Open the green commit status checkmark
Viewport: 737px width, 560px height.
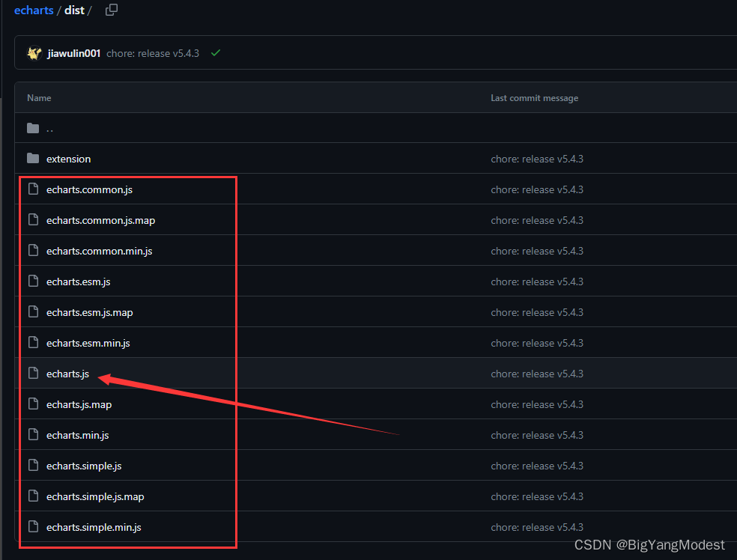coord(216,52)
